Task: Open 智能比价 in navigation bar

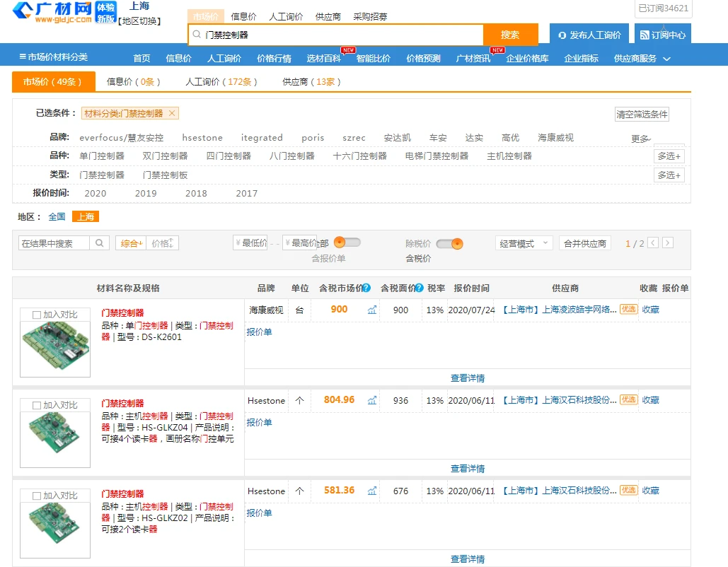Action: [x=374, y=59]
